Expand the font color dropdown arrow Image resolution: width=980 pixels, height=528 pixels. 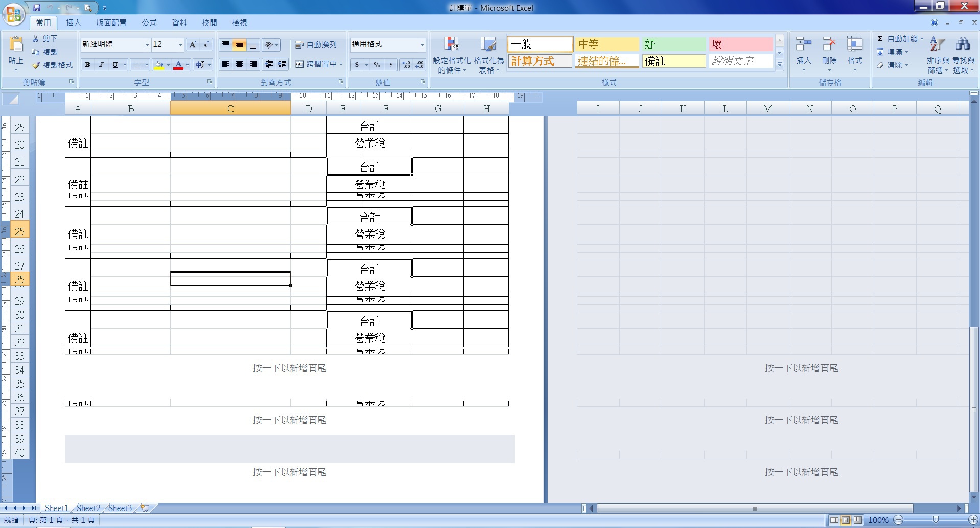pos(188,65)
